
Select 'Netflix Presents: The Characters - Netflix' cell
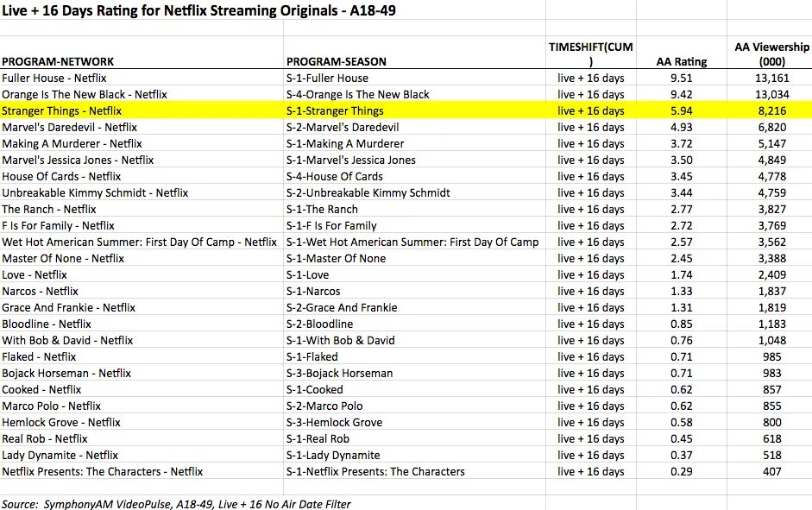pyautogui.click(x=102, y=472)
